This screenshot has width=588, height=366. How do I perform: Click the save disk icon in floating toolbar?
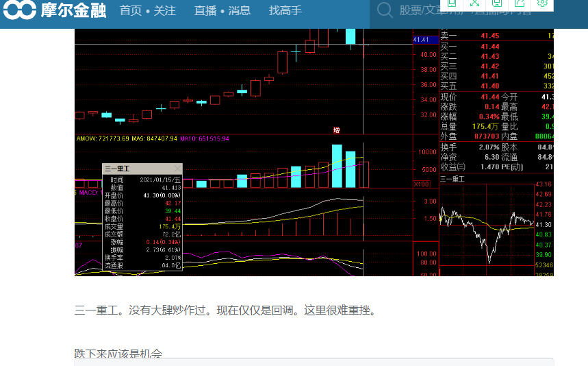pyautogui.click(x=497, y=3)
